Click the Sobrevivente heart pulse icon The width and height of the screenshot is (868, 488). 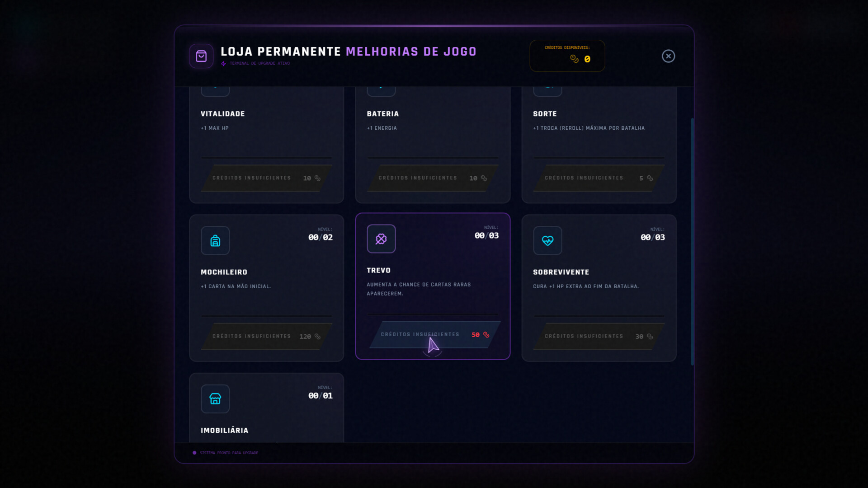coord(547,241)
